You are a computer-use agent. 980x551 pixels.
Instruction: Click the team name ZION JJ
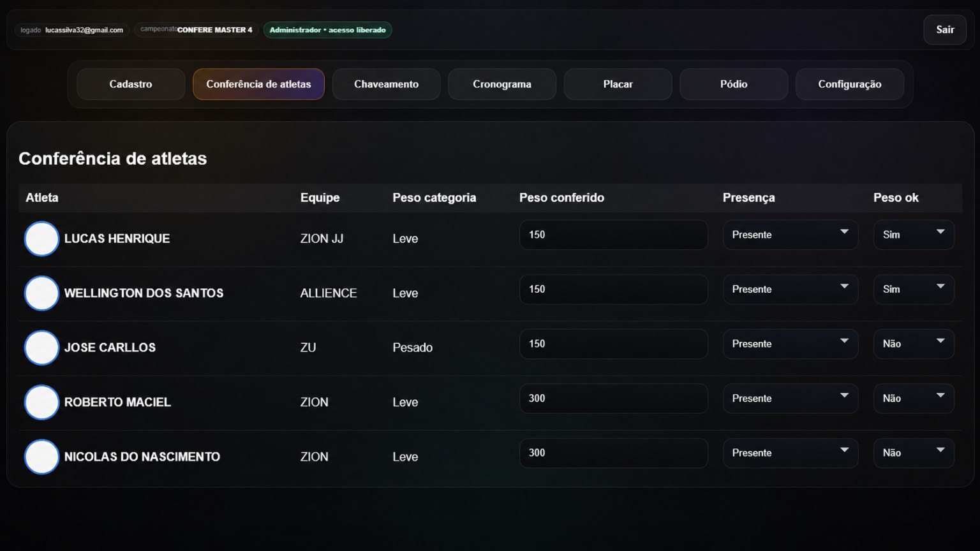[322, 239]
